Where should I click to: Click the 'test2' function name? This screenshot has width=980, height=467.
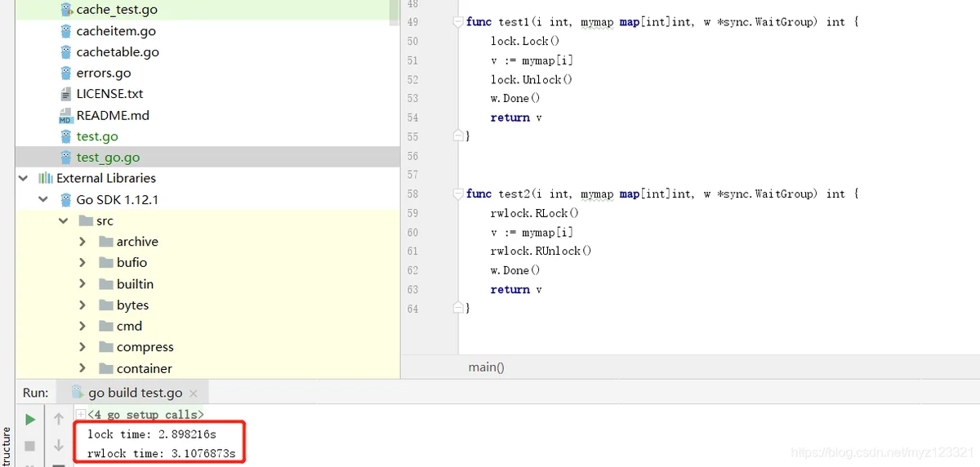513,194
